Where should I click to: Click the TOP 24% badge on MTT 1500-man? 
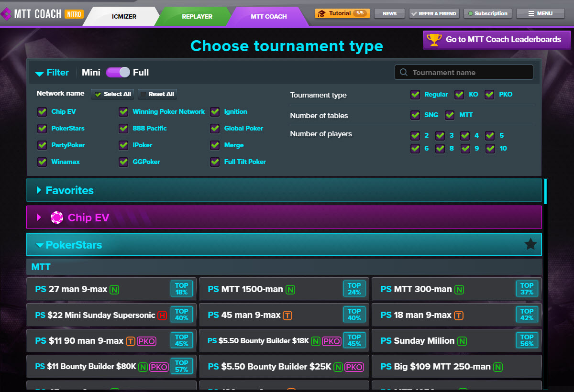[354, 289]
